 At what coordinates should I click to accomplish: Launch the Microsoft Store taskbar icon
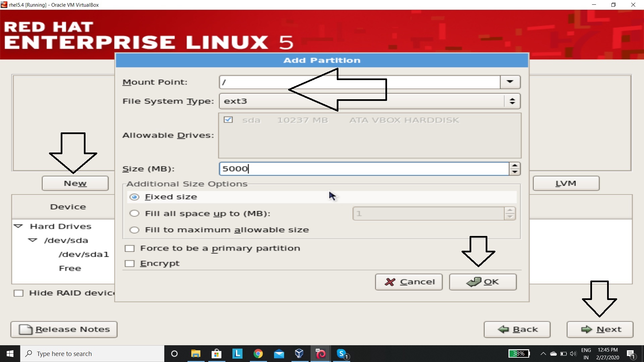[216, 354]
